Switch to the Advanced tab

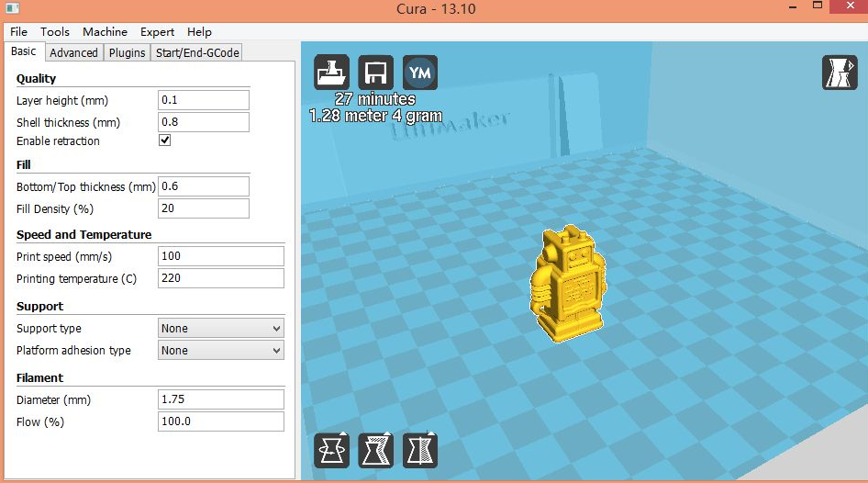73,52
